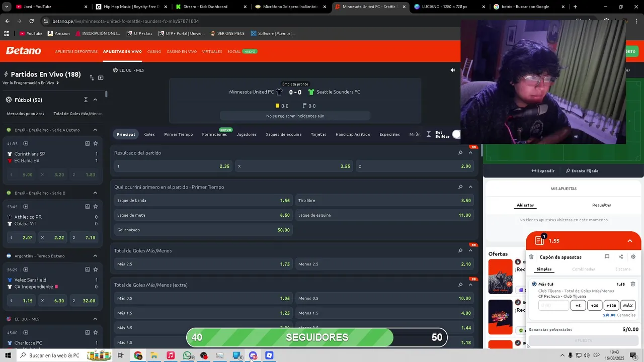
Task: Open live stream icon for Athletico PR match
Action: (26, 206)
